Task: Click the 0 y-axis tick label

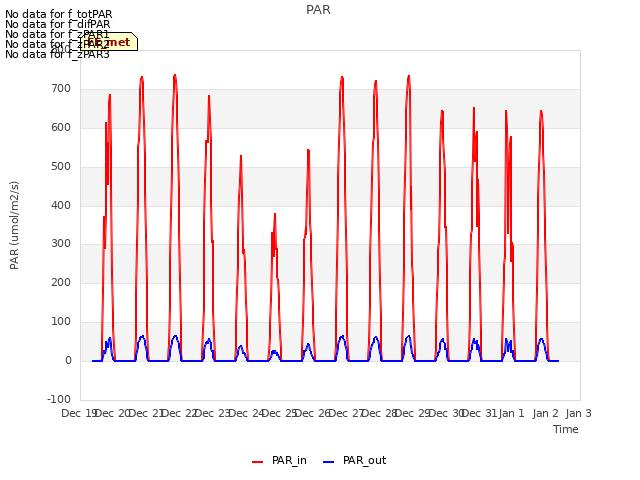Action: (x=69, y=361)
